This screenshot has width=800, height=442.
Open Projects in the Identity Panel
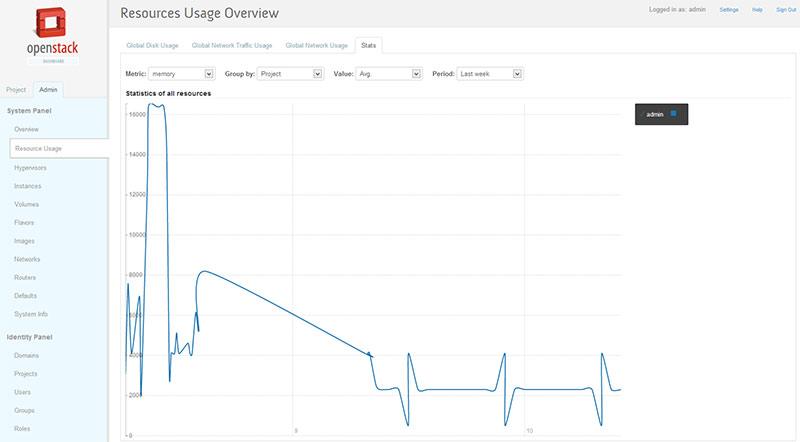point(26,374)
